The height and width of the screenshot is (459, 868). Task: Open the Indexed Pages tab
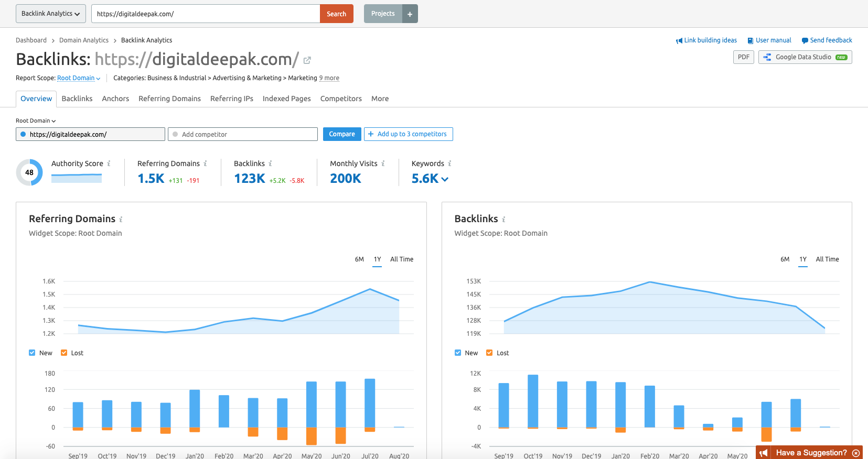(287, 99)
